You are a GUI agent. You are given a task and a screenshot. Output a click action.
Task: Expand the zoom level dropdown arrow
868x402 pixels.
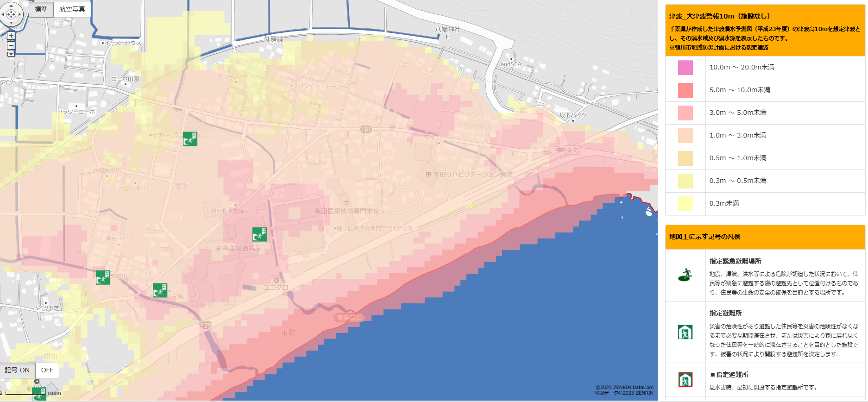(x=11, y=54)
